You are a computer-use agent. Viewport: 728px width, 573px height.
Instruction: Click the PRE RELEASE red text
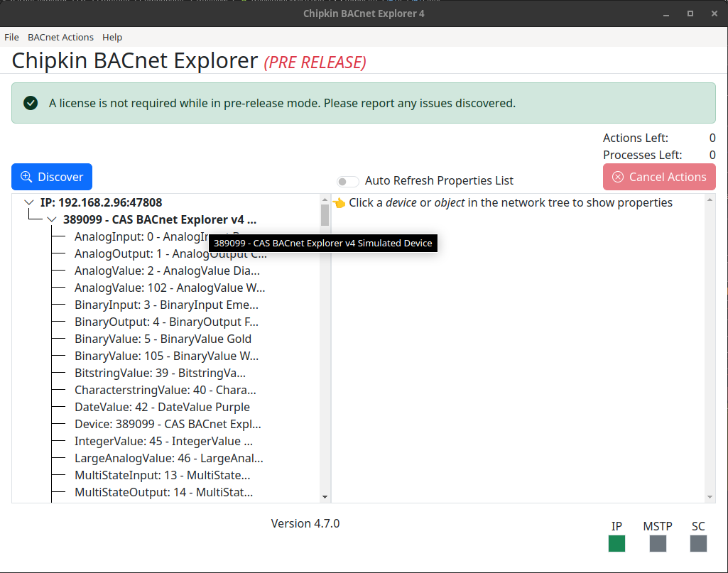pos(315,62)
